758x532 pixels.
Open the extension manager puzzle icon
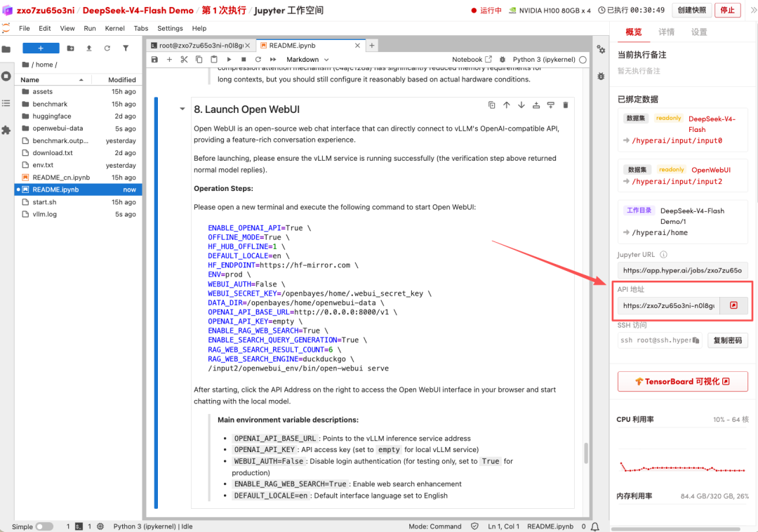point(6,130)
